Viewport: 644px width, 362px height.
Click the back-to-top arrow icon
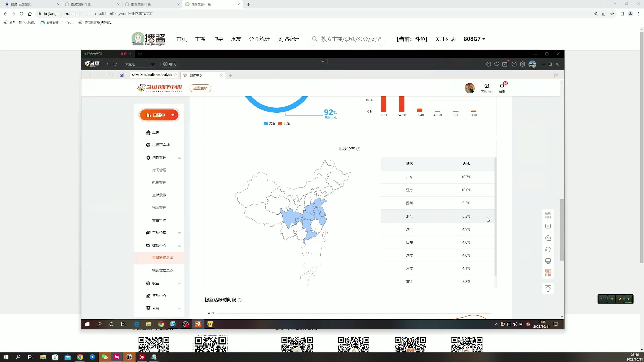click(x=548, y=288)
